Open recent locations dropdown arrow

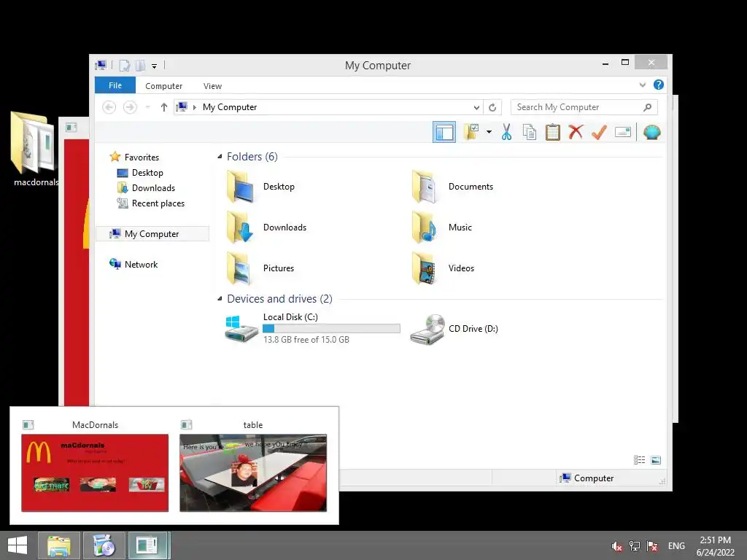click(x=147, y=107)
